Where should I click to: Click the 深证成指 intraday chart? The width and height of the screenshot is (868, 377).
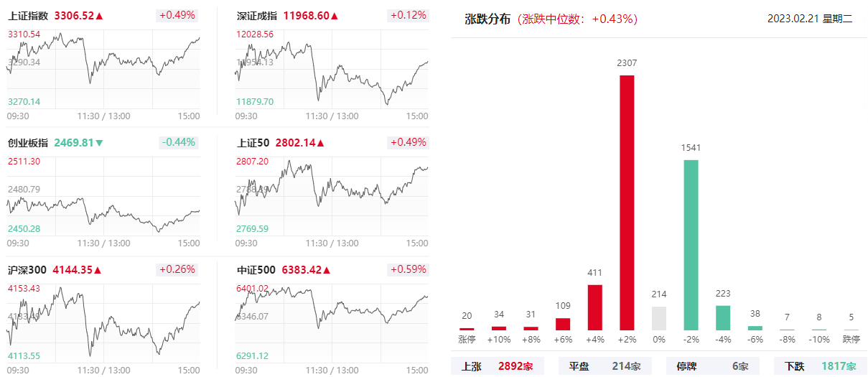(x=332, y=70)
